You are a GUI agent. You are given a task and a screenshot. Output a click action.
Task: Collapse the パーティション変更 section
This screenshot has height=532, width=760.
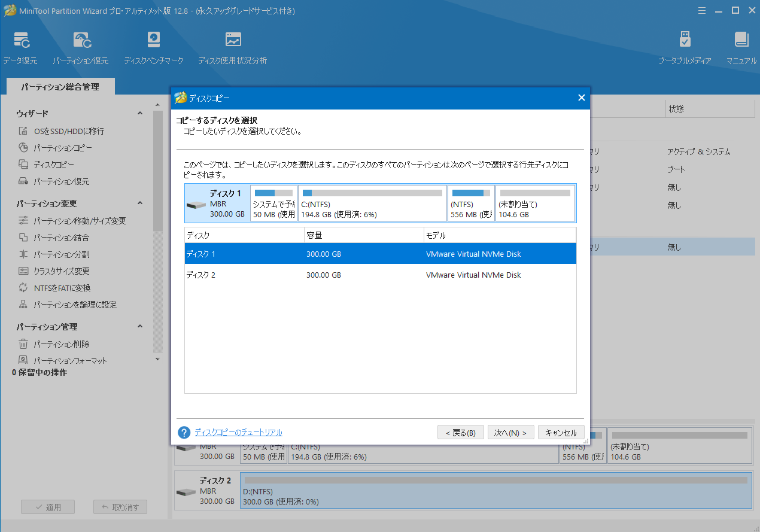(139, 202)
